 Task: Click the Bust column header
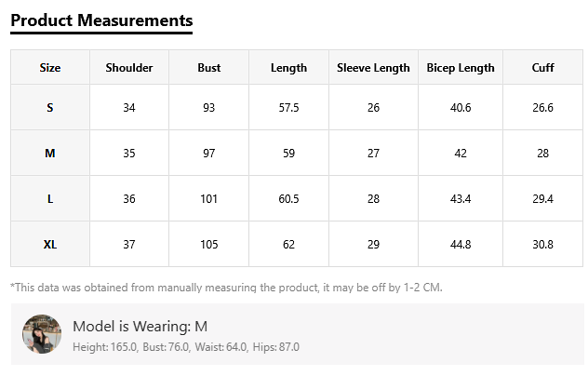[x=209, y=68]
